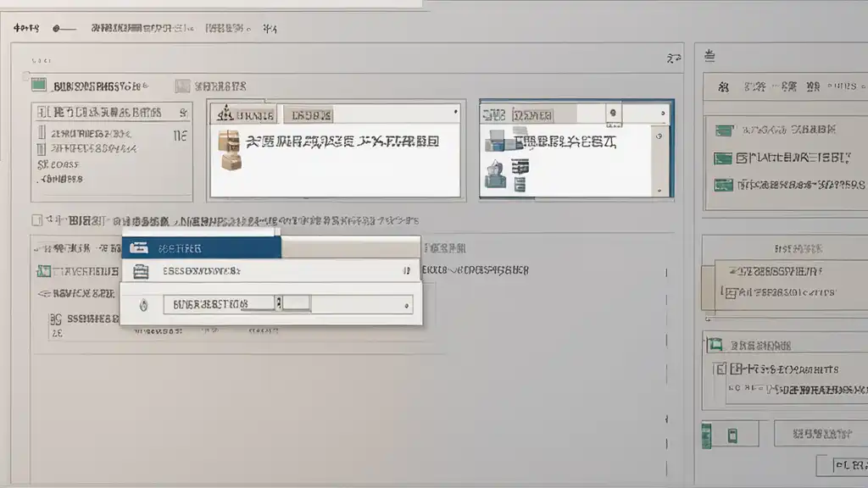Click the large brown box icon in the middle panel

(x=229, y=141)
